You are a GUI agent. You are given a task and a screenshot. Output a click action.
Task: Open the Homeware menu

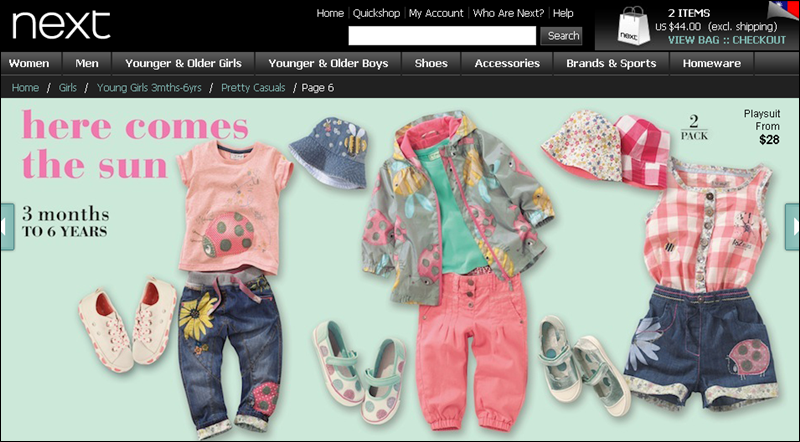712,63
